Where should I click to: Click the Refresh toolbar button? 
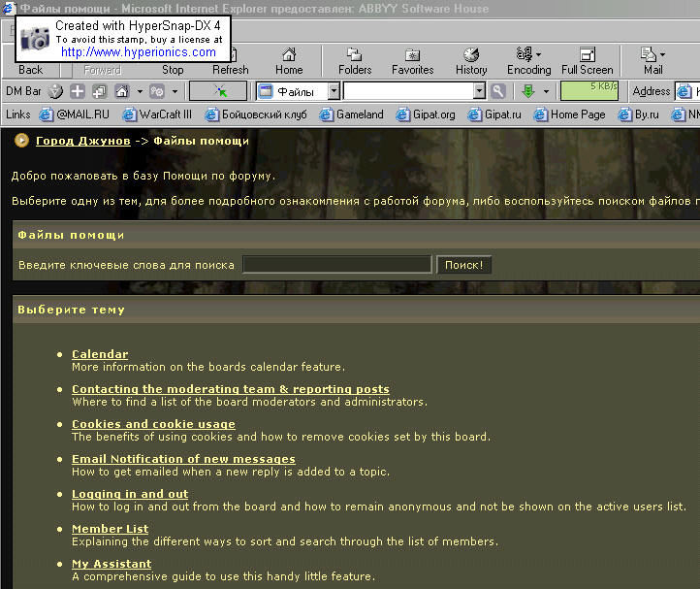click(231, 61)
